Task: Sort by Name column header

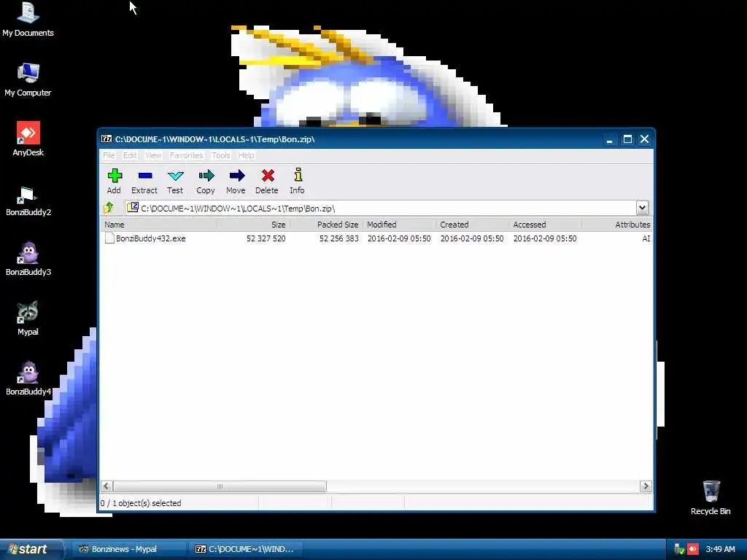Action: [x=158, y=225]
